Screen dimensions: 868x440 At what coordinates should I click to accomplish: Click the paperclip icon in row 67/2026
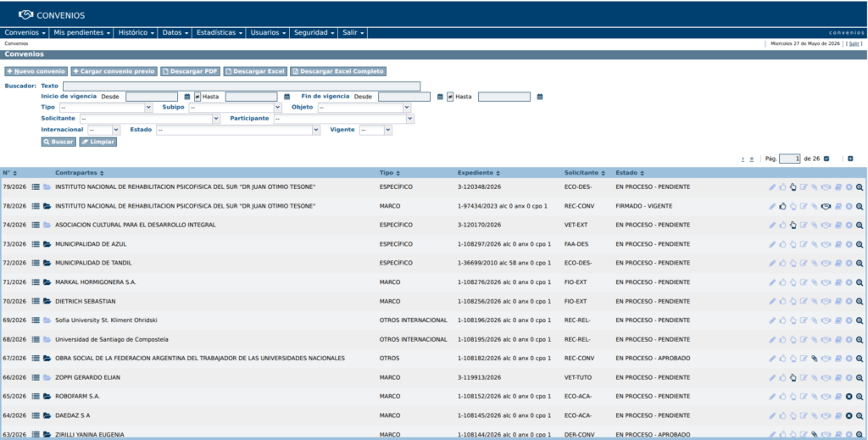pyautogui.click(x=815, y=359)
